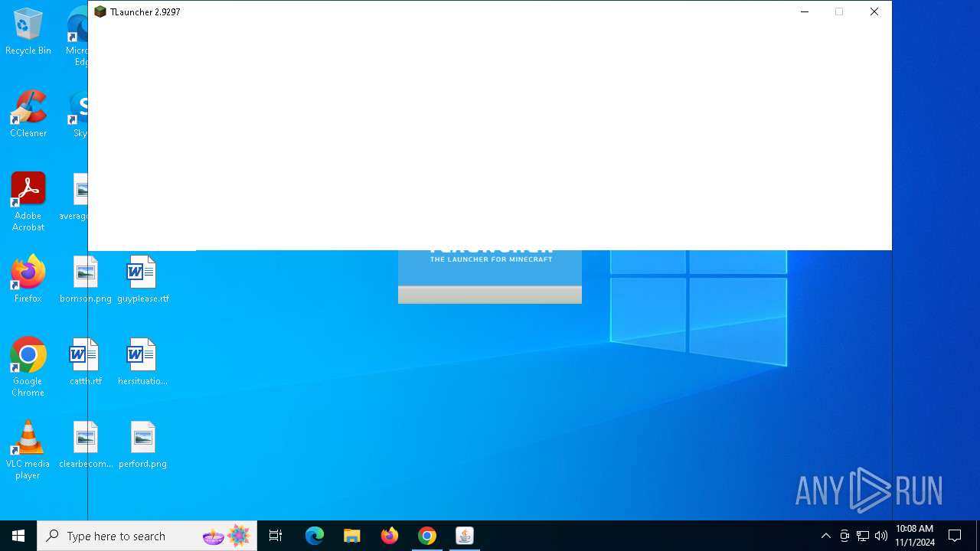980x551 pixels.
Task: Switch to Java TLauncher taskbar item
Action: (x=465, y=536)
